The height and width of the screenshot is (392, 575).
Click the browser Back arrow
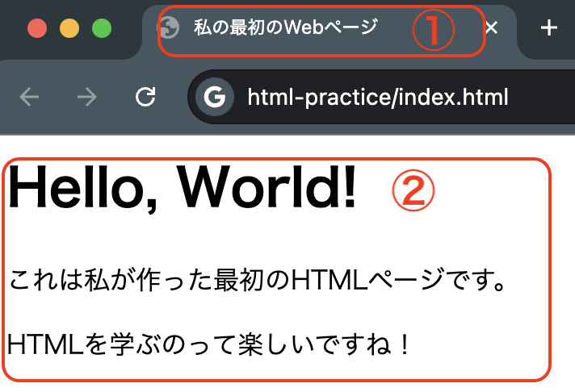pyautogui.click(x=29, y=98)
